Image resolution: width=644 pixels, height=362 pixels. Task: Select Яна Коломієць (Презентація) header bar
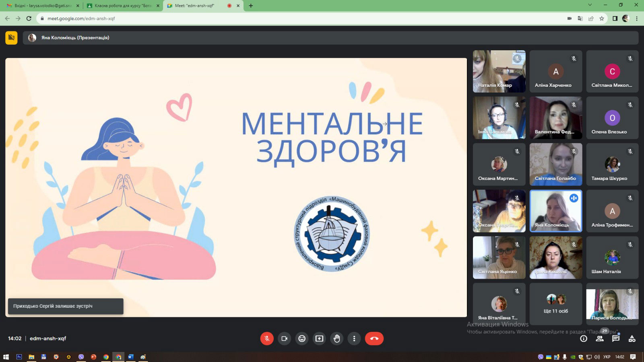pyautogui.click(x=330, y=38)
